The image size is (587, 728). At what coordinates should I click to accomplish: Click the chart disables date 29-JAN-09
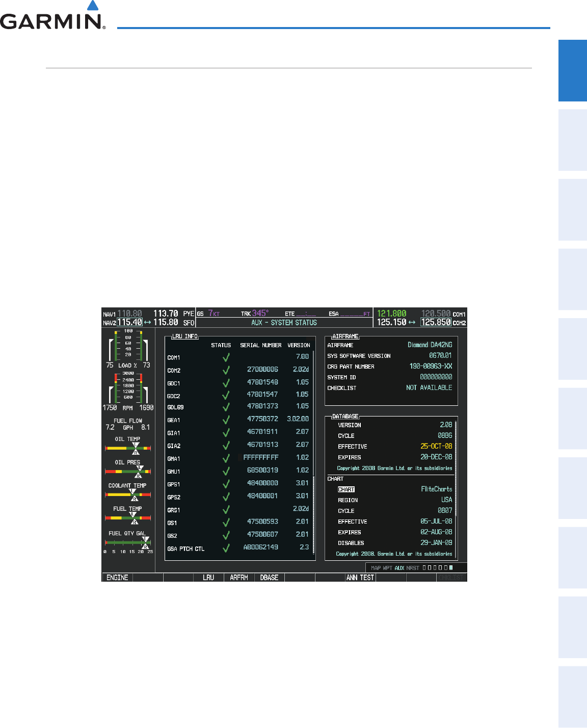(436, 543)
